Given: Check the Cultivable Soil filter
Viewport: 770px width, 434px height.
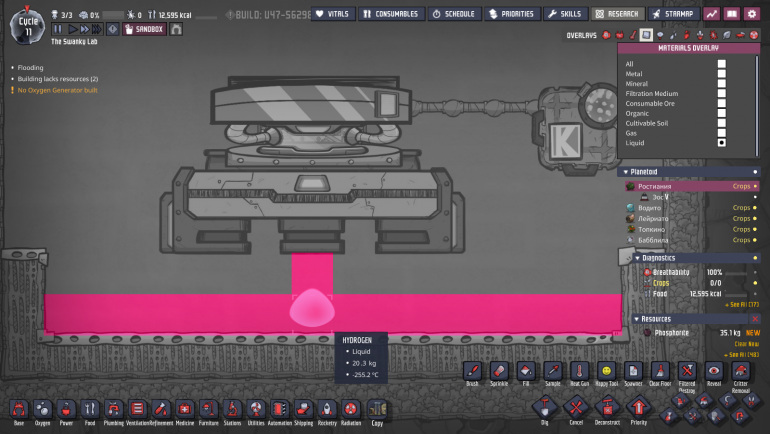Looking at the screenshot, I should click(x=721, y=123).
